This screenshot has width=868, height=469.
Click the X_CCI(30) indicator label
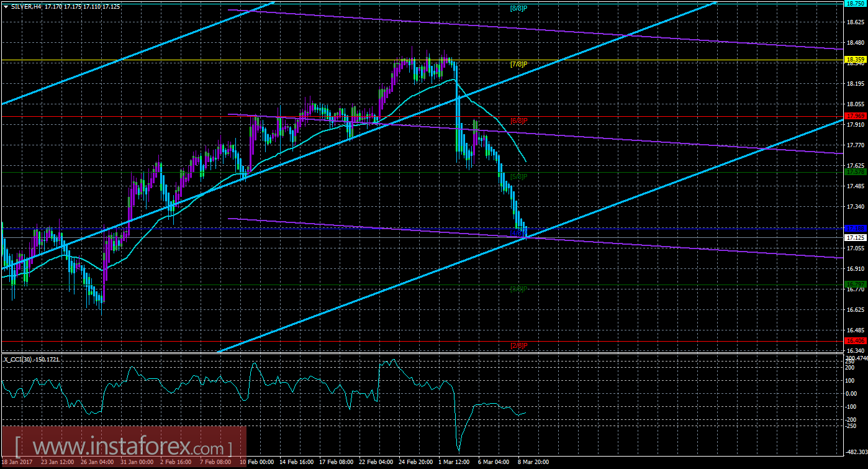coord(18,359)
